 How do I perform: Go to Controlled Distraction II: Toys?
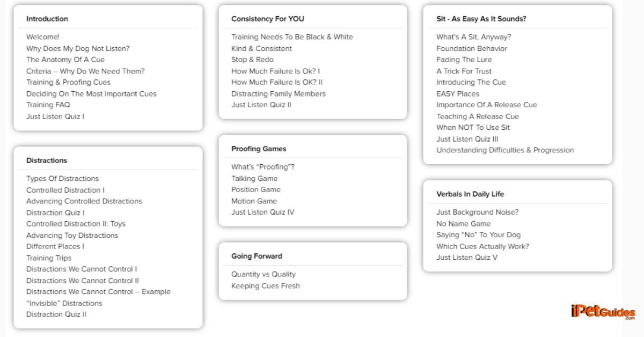(x=76, y=224)
